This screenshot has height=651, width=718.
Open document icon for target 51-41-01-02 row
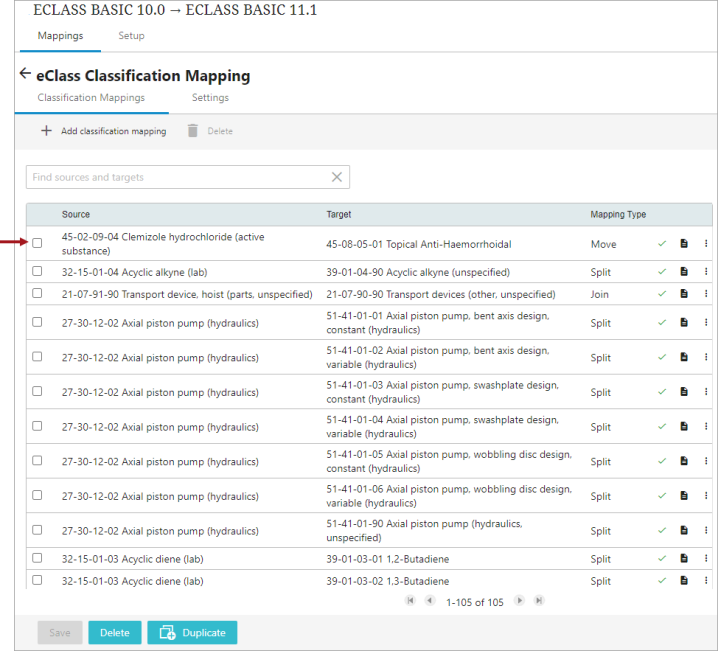[x=684, y=357]
